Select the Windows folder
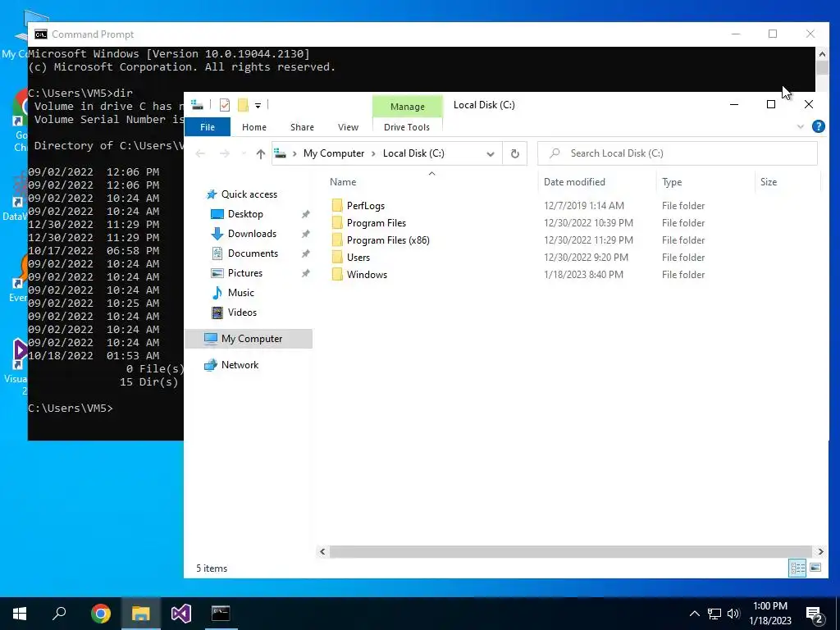The height and width of the screenshot is (630, 840). [x=367, y=274]
